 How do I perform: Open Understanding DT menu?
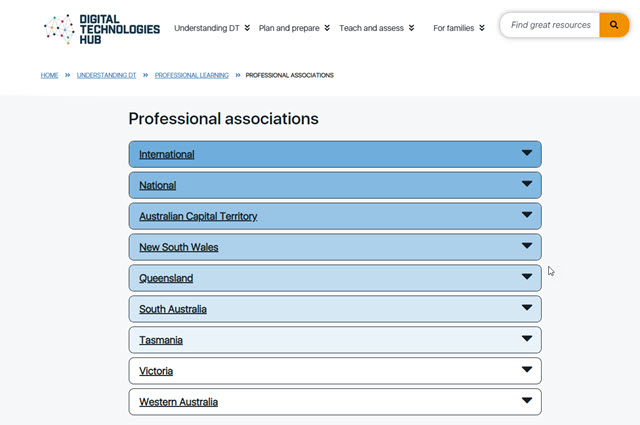pos(212,29)
